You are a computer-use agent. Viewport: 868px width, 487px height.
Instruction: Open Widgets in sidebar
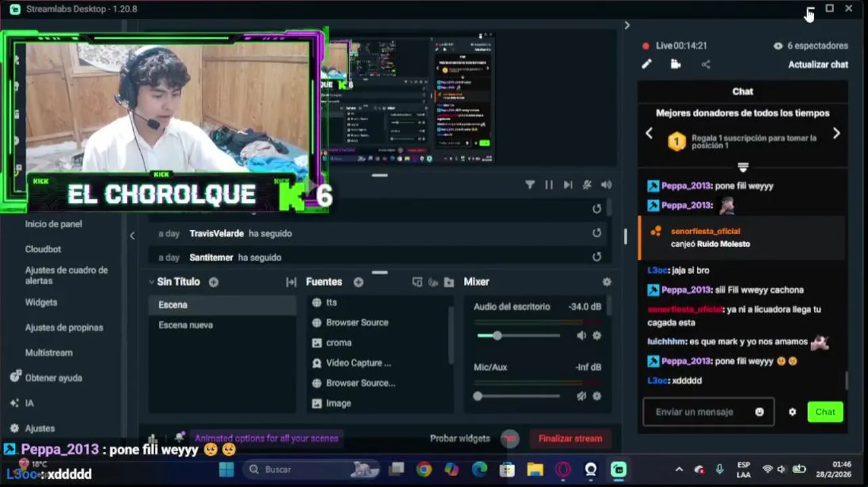coord(41,302)
